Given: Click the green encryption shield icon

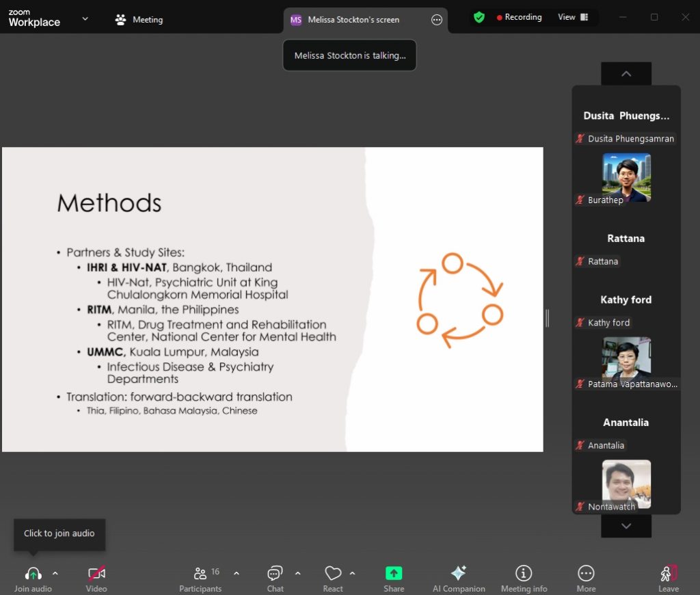Looking at the screenshot, I should pyautogui.click(x=479, y=17).
